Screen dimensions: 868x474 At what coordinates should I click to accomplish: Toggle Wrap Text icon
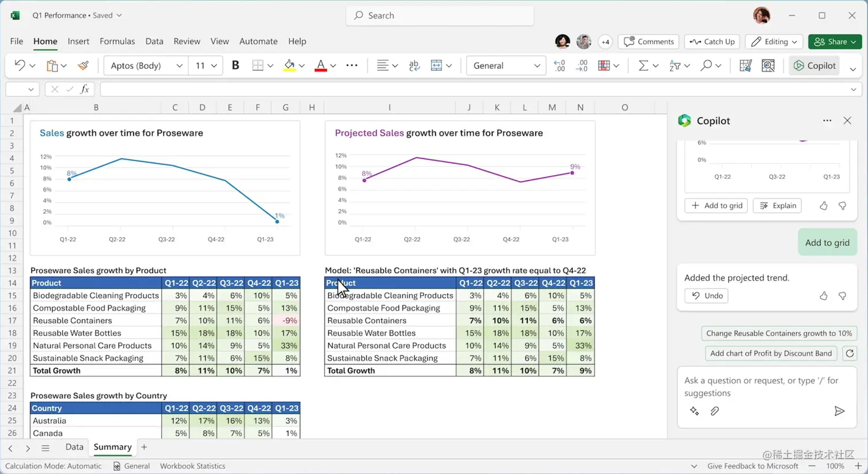click(414, 65)
